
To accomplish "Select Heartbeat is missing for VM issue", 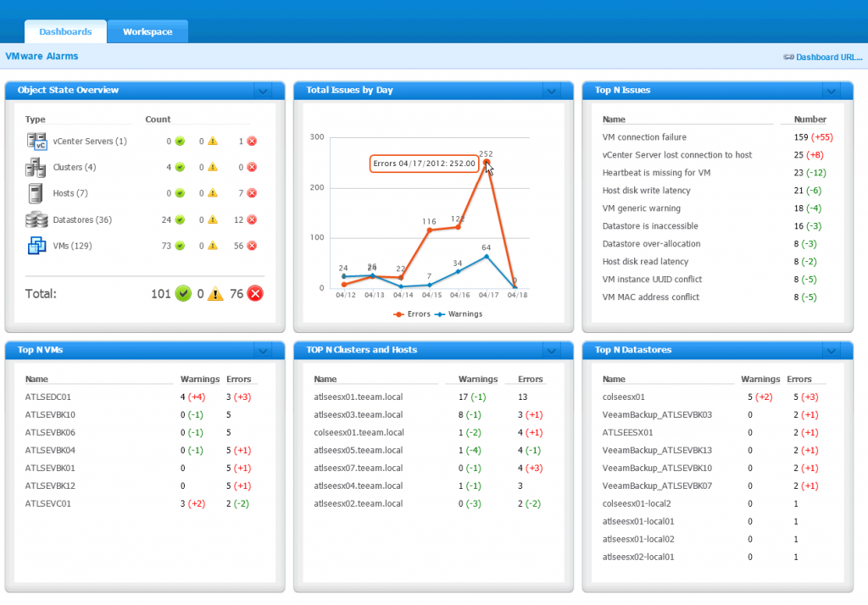I will coord(657,173).
